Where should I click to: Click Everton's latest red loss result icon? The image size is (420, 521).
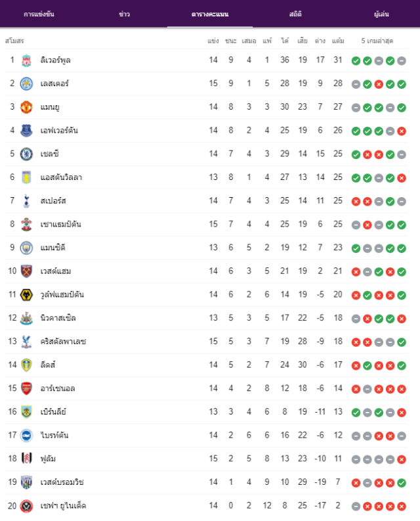point(402,131)
